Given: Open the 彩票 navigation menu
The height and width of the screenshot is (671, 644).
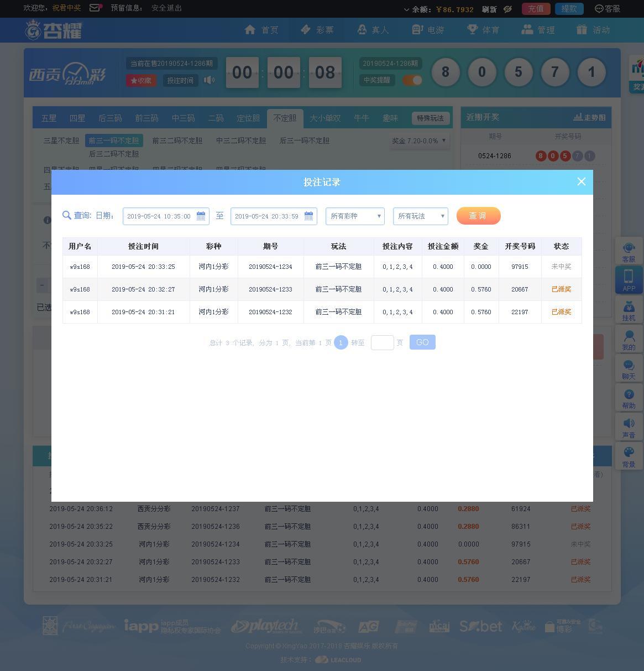Looking at the screenshot, I should (317, 30).
